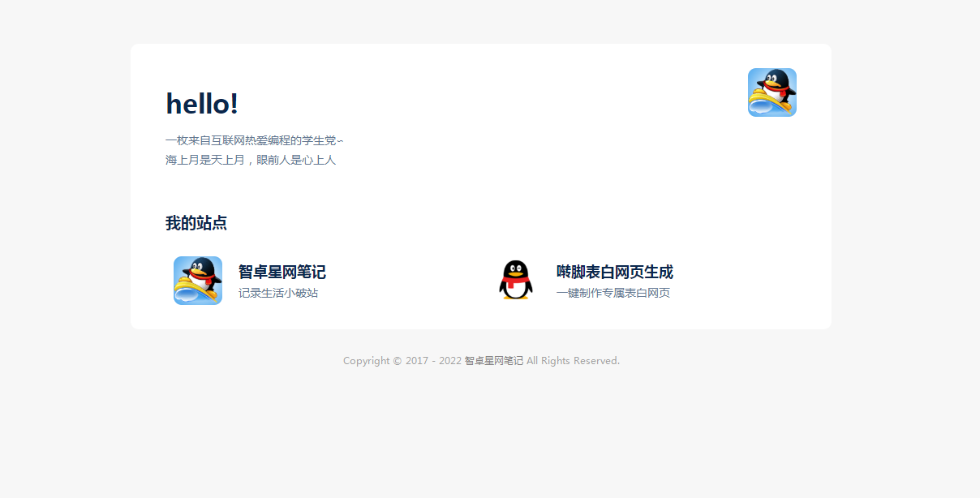Click the QQ penguin icon with red scarf
The width and height of the screenshot is (980, 498).
tap(515, 281)
